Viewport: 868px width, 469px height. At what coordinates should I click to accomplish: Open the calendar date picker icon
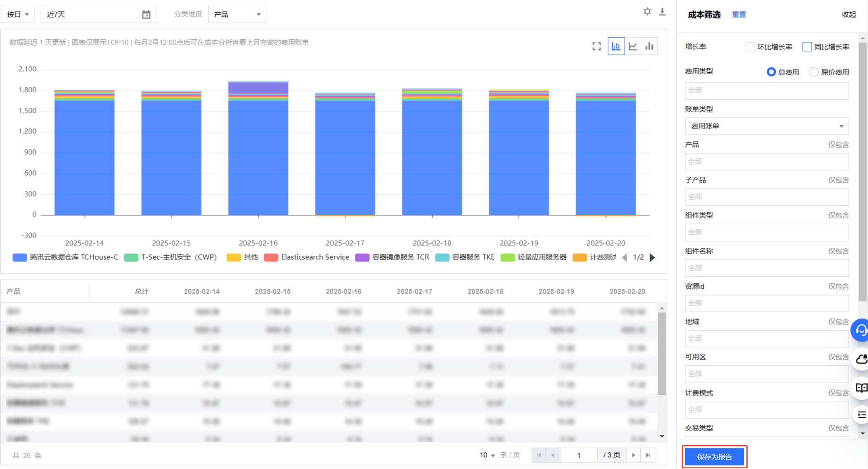pyautogui.click(x=146, y=14)
